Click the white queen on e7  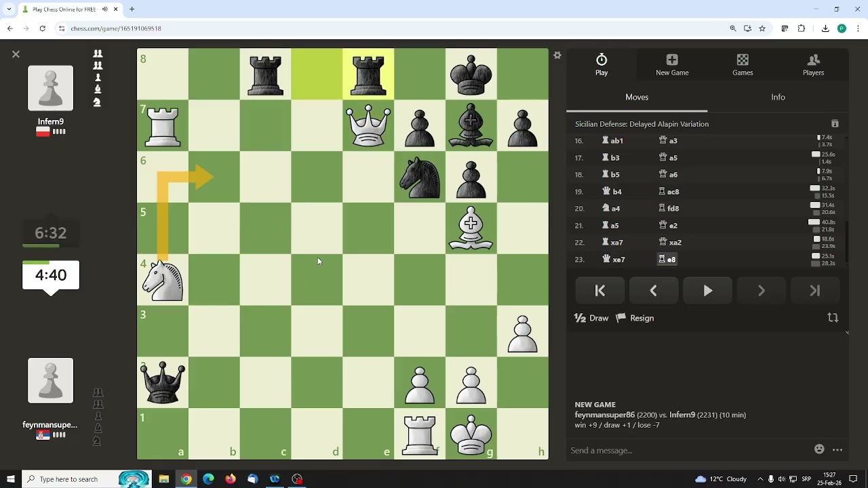point(368,125)
